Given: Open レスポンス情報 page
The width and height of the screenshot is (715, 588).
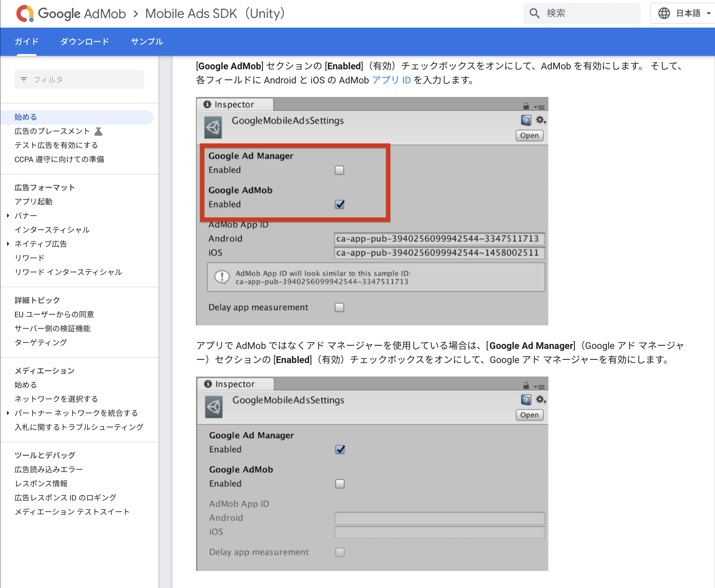Looking at the screenshot, I should [41, 483].
